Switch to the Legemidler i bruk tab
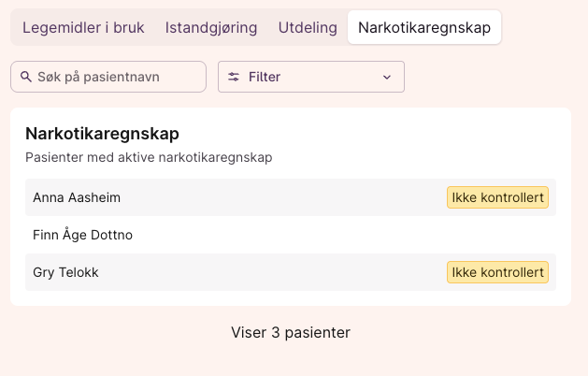 tap(83, 27)
